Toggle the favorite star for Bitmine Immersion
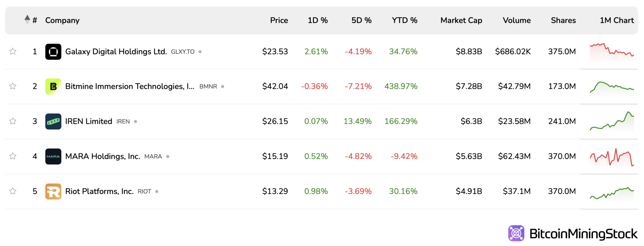 [x=13, y=86]
